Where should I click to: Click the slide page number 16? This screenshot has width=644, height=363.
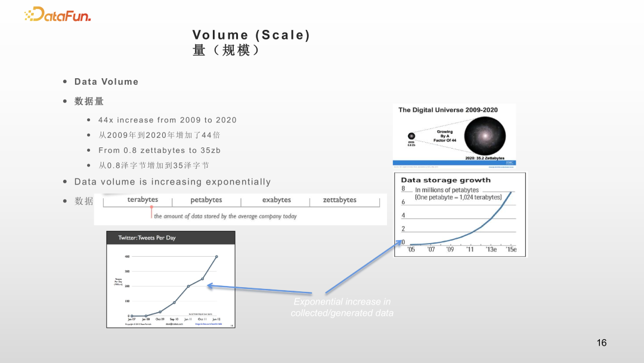pos(601,343)
